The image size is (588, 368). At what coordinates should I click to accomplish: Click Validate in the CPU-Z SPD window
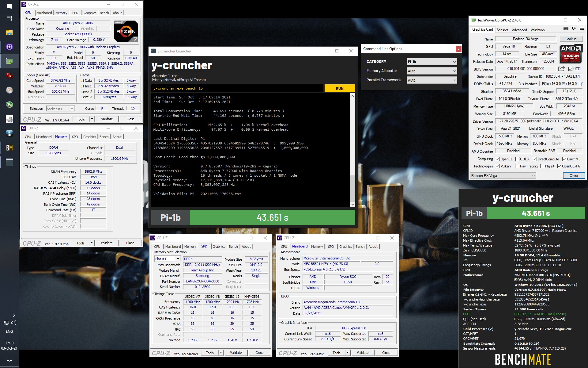point(236,353)
